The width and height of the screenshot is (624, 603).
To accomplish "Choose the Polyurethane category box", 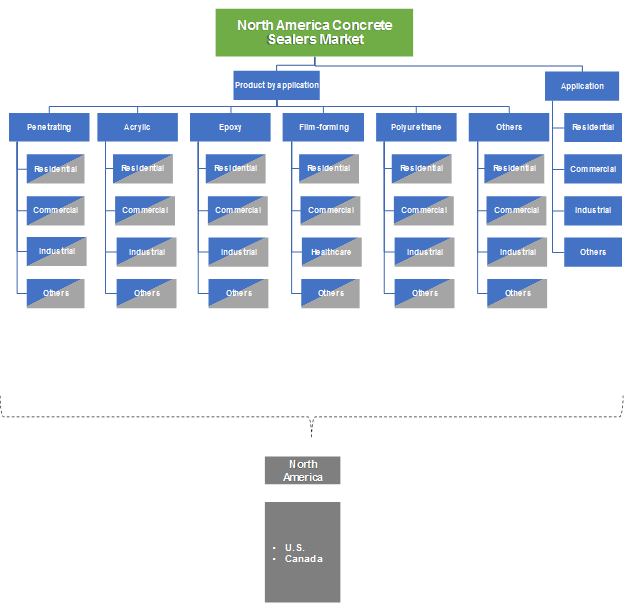I will [x=416, y=127].
